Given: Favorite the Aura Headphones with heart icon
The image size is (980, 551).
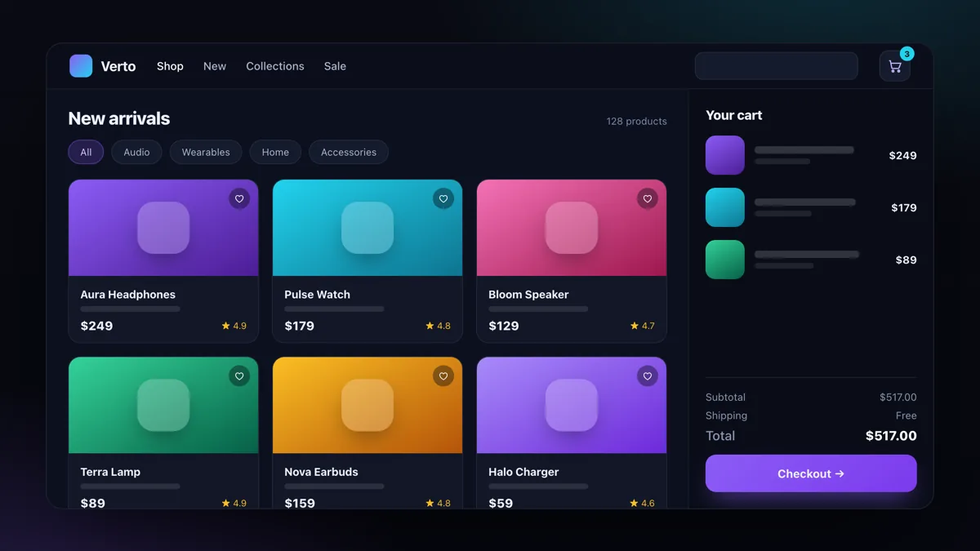Looking at the screenshot, I should 239,198.
